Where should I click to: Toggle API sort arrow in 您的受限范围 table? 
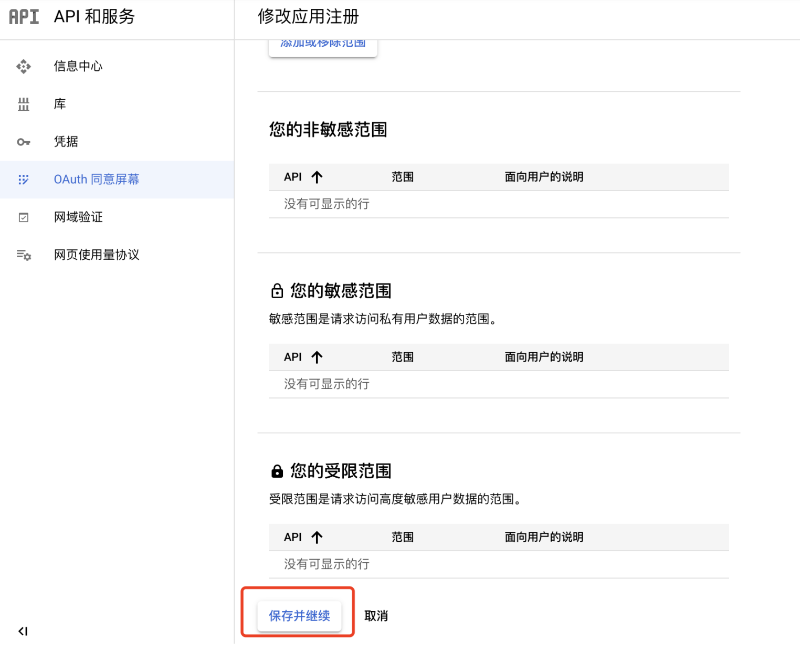coord(317,537)
